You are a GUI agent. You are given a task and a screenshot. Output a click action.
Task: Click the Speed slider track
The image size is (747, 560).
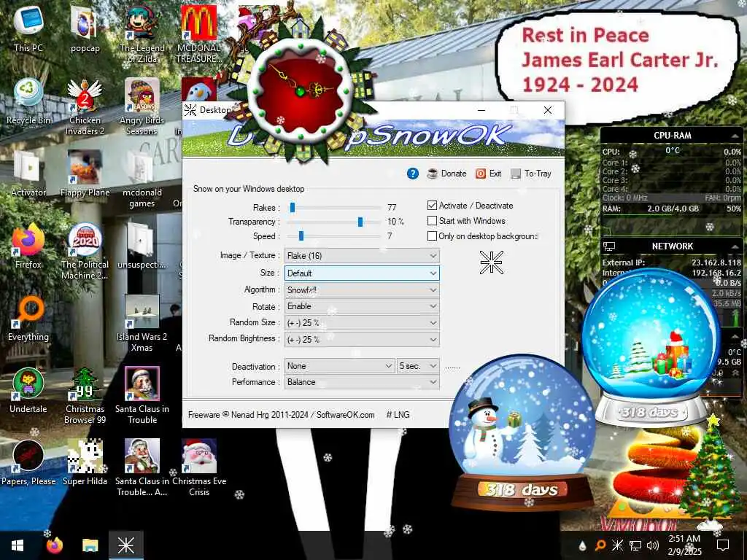pos(335,236)
